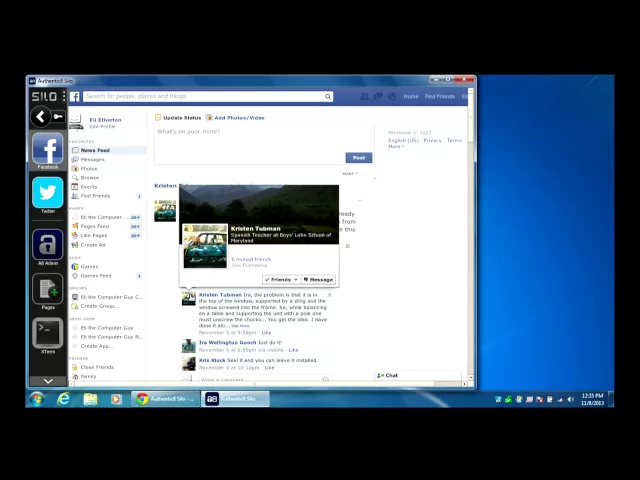The height and width of the screenshot is (480, 640).
Task: Click the Silo back arrow button
Action: [40, 117]
